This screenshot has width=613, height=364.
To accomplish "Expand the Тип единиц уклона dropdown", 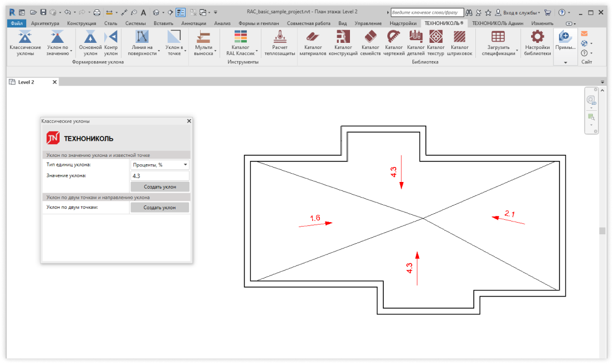I will (x=185, y=165).
